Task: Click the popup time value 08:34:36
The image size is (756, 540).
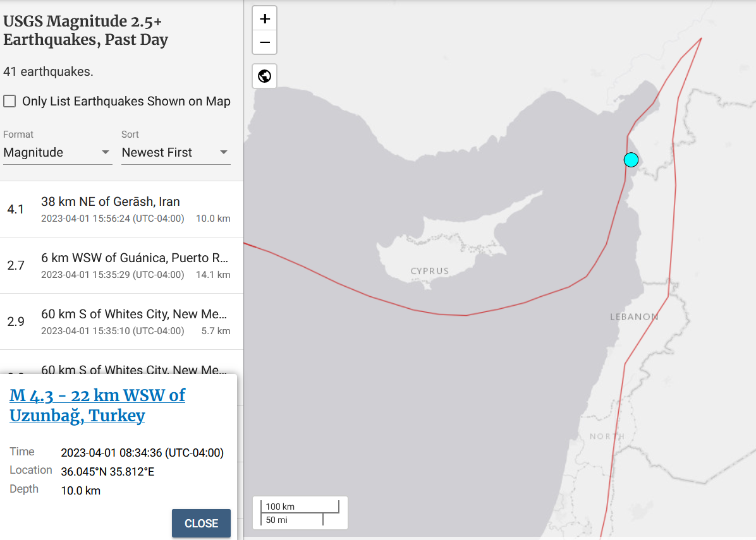Action: tap(142, 453)
